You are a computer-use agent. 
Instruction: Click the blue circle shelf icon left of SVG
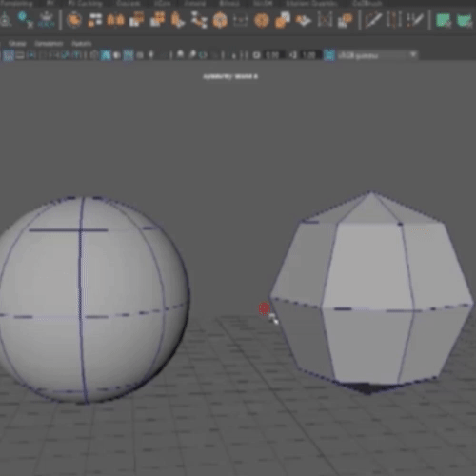click(x=25, y=20)
